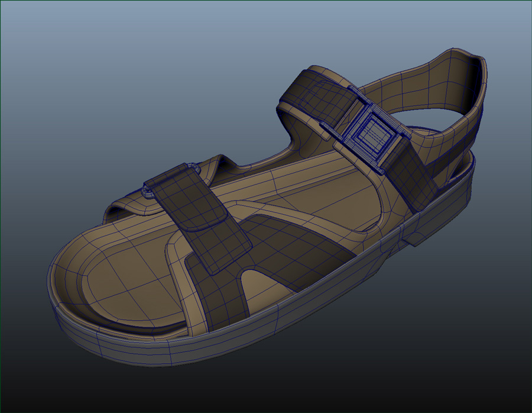Select the small ring loop beside the front strap
The image size is (532, 413).
click(148, 191)
